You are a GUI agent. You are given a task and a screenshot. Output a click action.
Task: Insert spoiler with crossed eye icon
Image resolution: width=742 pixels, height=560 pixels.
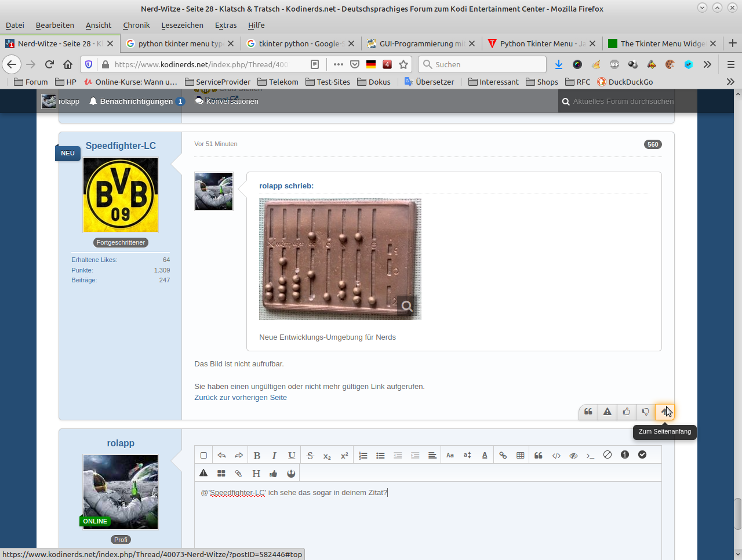click(x=573, y=455)
